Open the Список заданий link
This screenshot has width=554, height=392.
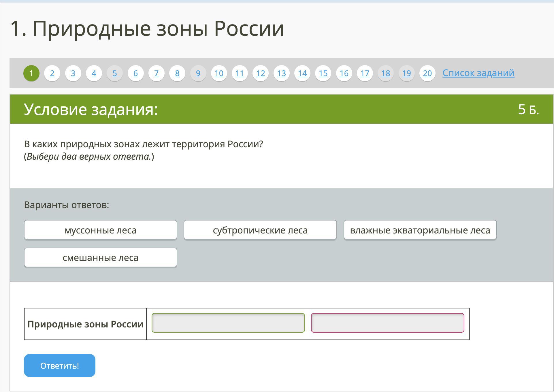[478, 73]
